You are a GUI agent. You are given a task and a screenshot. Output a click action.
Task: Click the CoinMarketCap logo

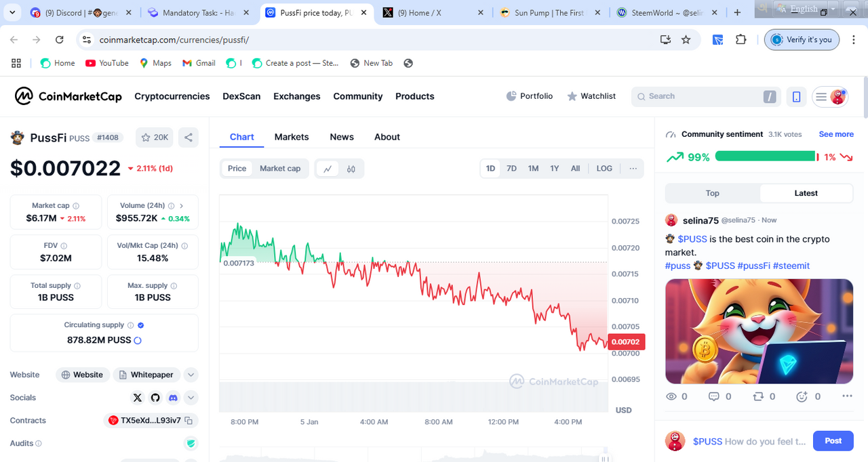68,96
